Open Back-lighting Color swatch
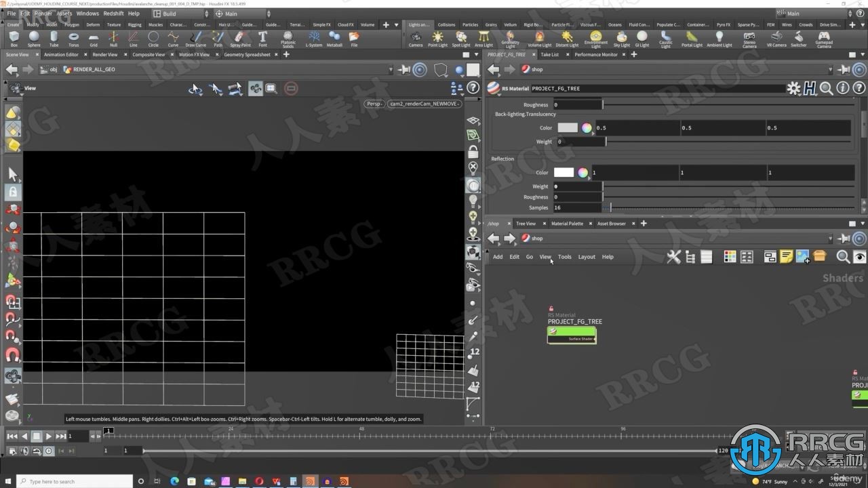868x488 pixels. tap(568, 127)
